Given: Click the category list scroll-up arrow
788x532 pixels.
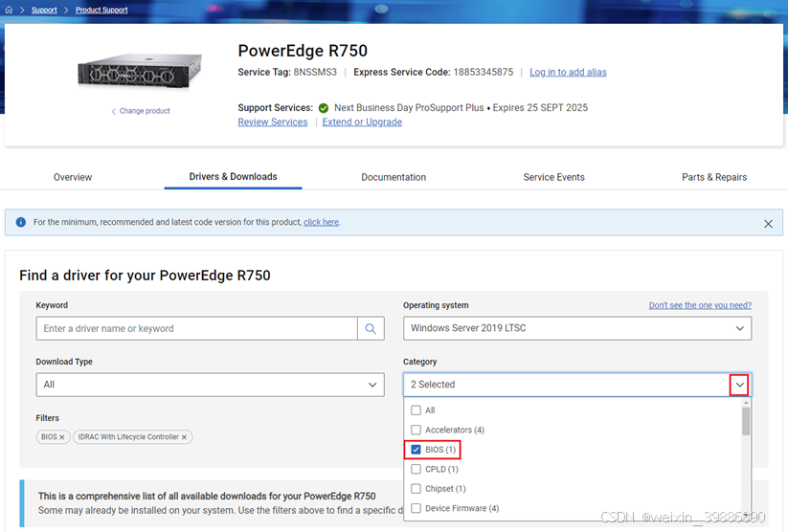Looking at the screenshot, I should click(746, 403).
